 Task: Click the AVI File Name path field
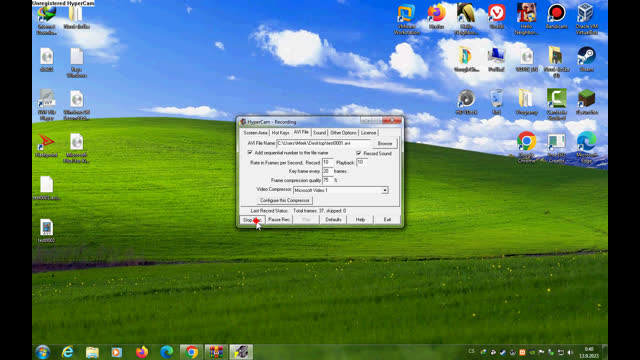324,143
